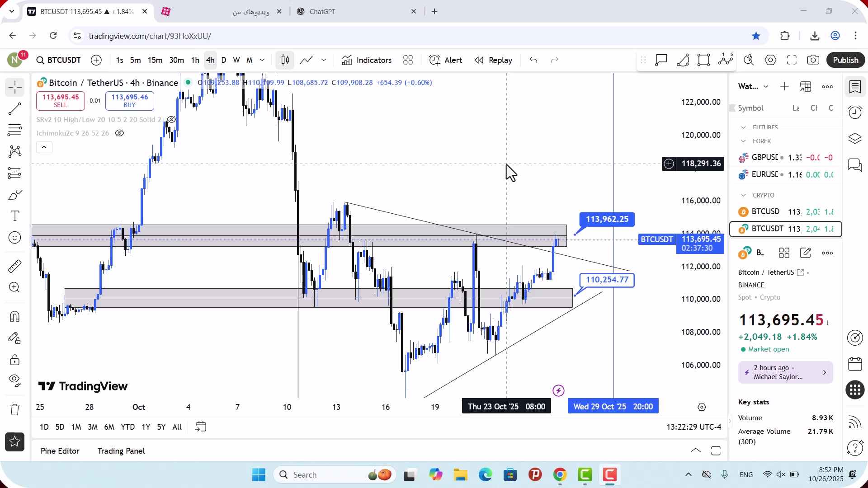Select the brush drawing tool
Viewport: 868px width, 488px height.
click(x=15, y=195)
